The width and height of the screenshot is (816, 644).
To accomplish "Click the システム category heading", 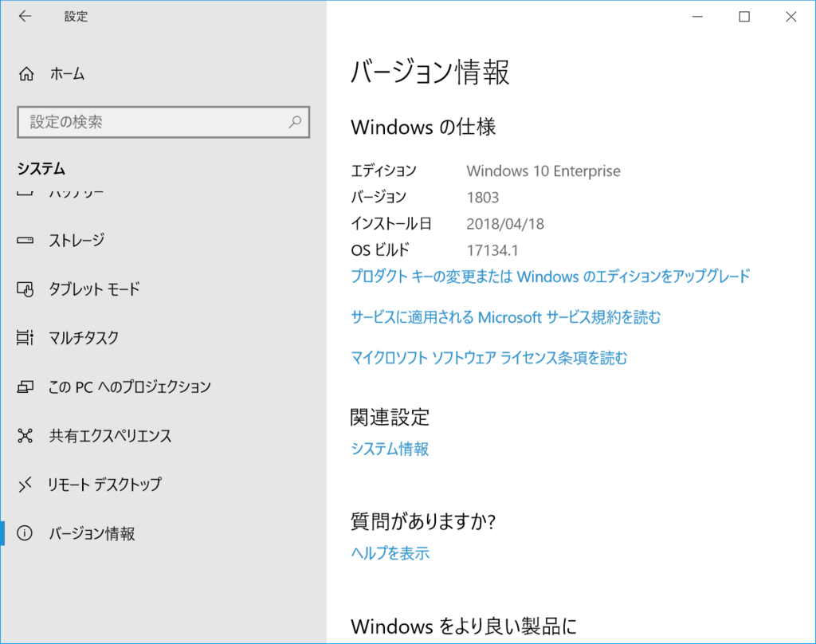I will [x=41, y=169].
